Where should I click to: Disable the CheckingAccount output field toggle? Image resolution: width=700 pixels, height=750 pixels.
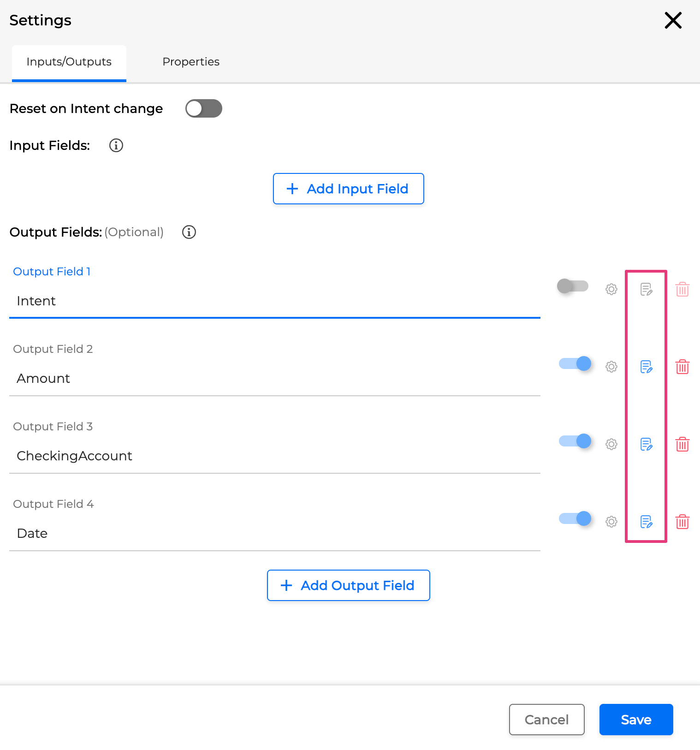pos(575,441)
